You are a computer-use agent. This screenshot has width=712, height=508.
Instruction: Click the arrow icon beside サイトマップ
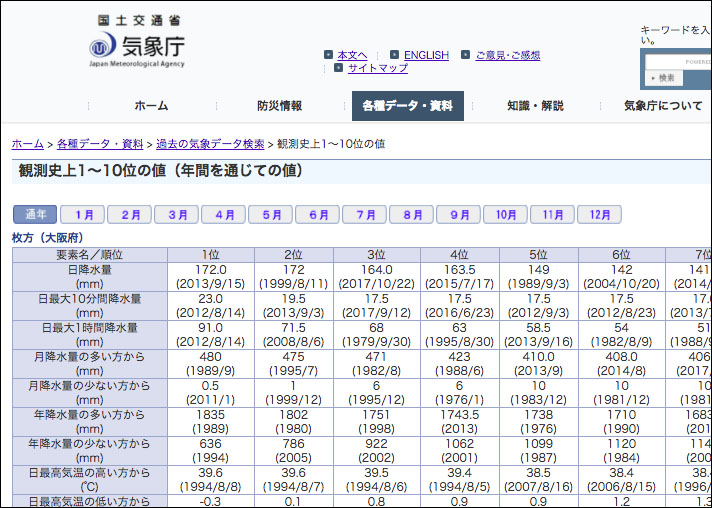(339, 68)
